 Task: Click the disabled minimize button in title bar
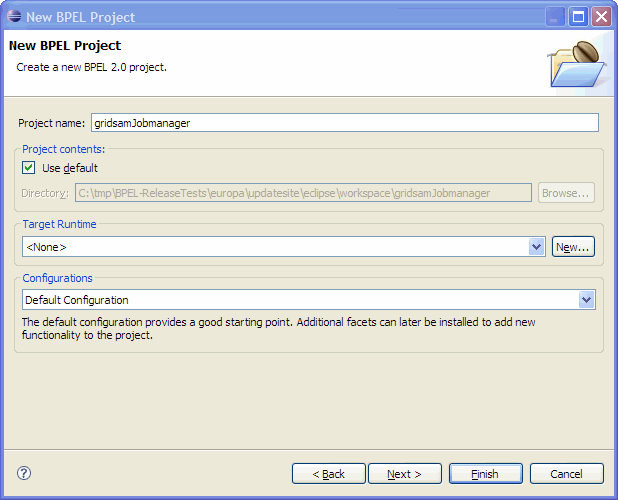click(555, 17)
